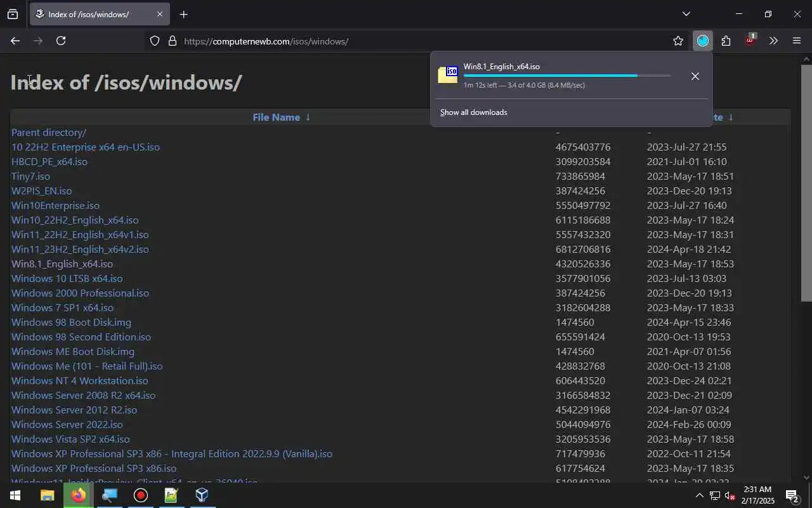Open VirtualBox from the taskbar
The height and width of the screenshot is (508, 812).
(202, 495)
